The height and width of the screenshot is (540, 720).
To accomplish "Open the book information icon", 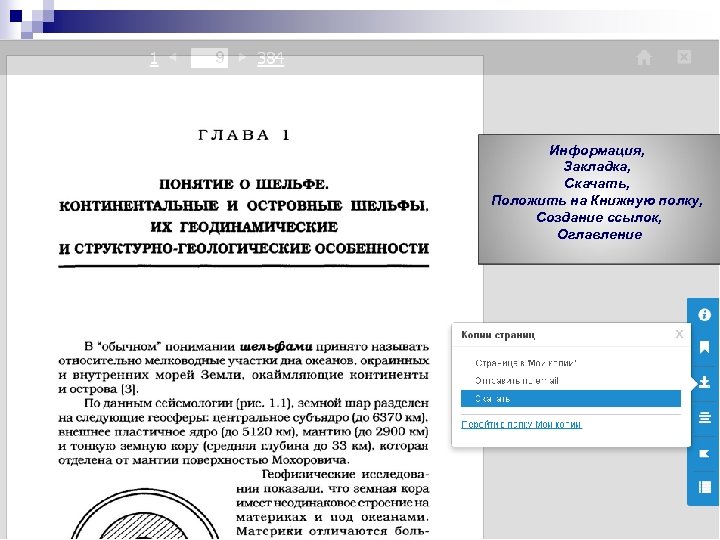I will (704, 315).
